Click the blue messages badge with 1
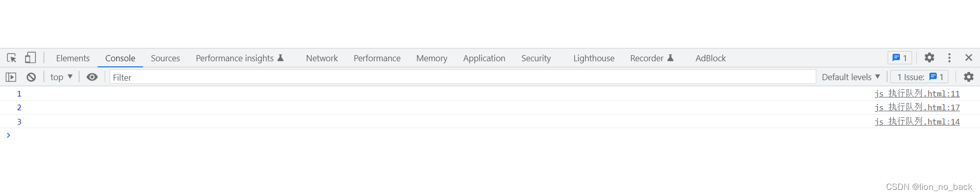 [900, 58]
